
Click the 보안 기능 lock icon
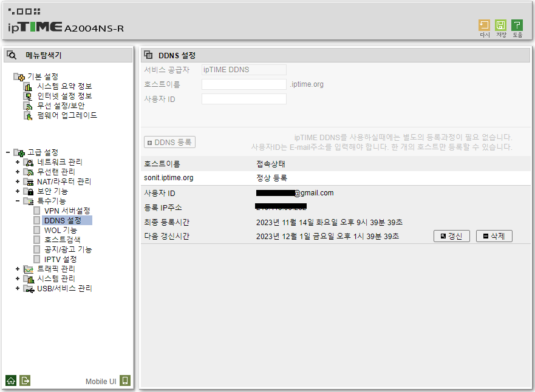pos(29,191)
